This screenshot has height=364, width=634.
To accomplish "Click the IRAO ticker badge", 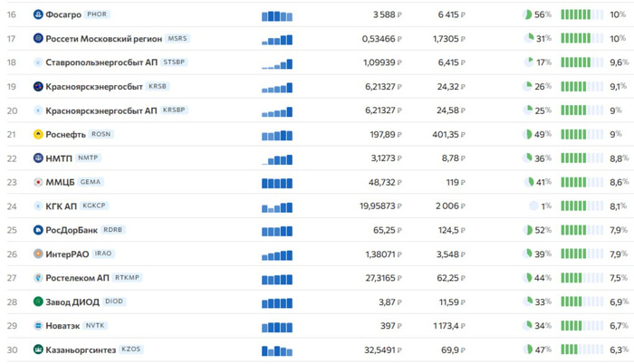I will pyautogui.click(x=103, y=254).
